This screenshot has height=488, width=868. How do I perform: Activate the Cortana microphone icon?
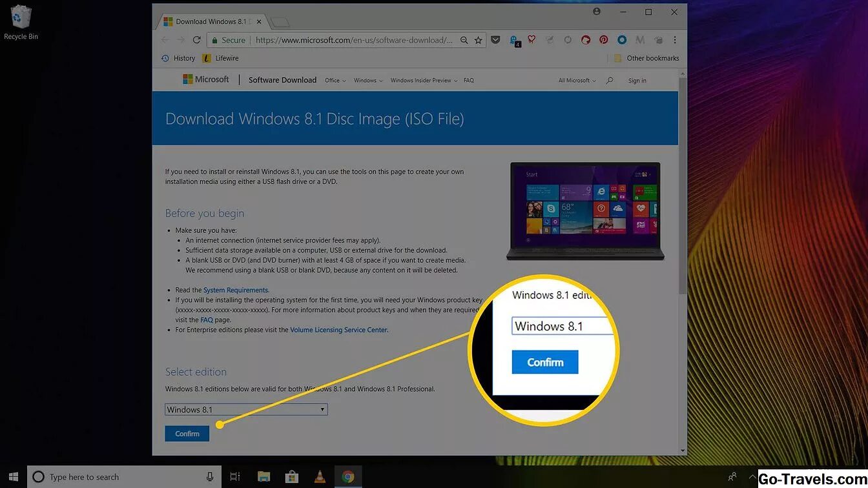[210, 477]
